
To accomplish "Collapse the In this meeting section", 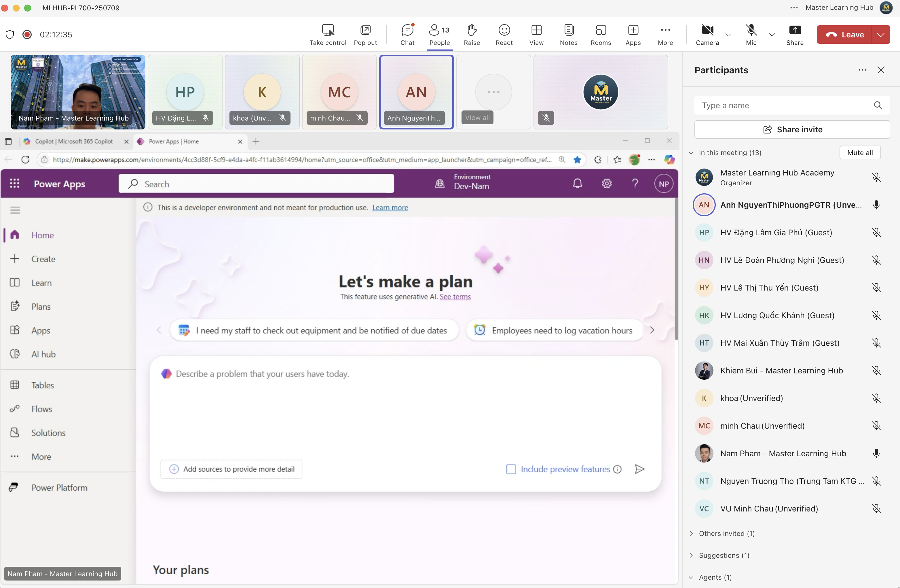I will point(691,153).
